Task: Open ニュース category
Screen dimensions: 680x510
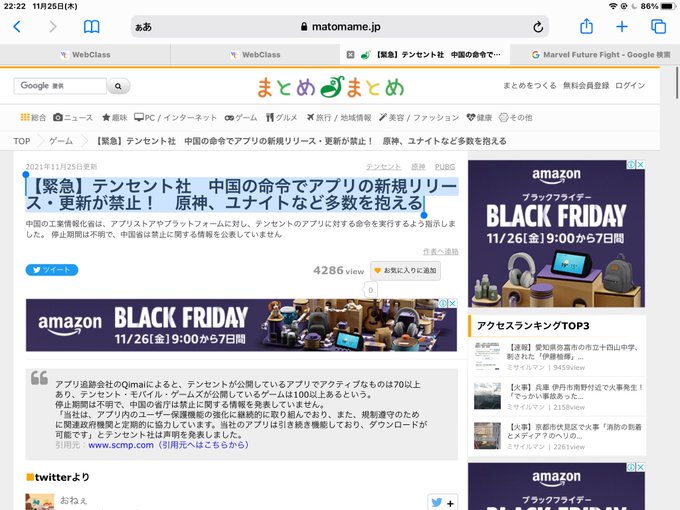Action: click(x=73, y=118)
